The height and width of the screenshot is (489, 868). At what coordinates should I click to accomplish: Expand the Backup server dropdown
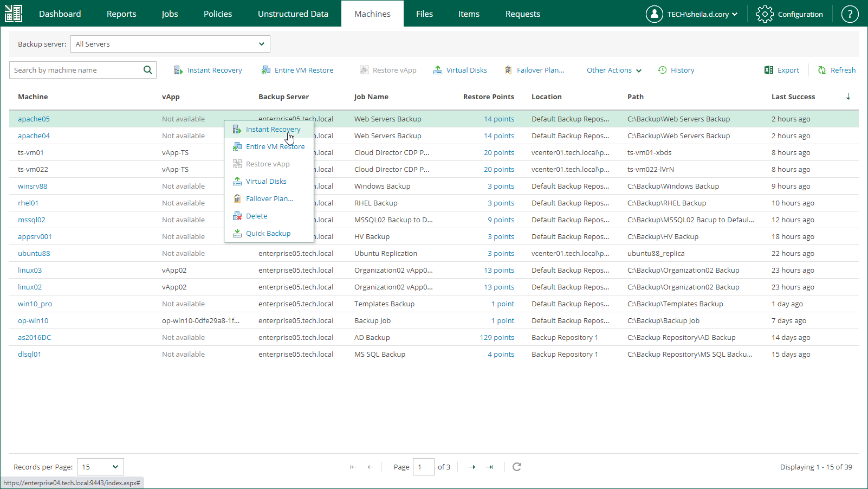(170, 44)
